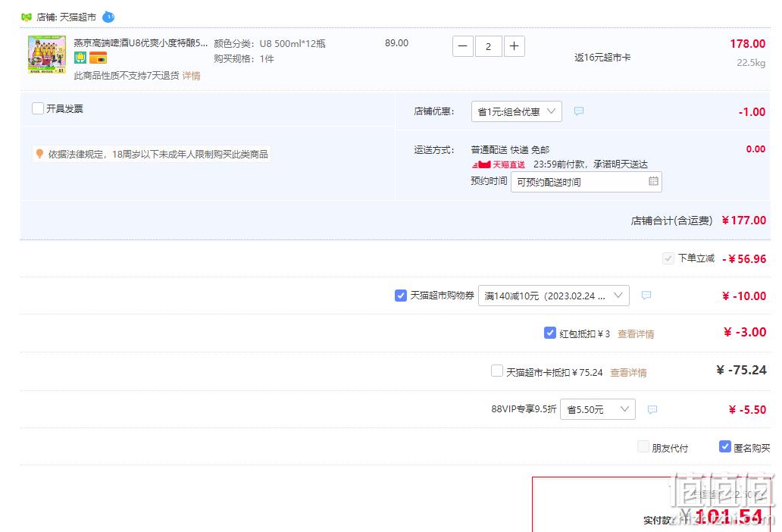Click the store total ¥177.00
The height and width of the screenshot is (532, 782).
(744, 221)
